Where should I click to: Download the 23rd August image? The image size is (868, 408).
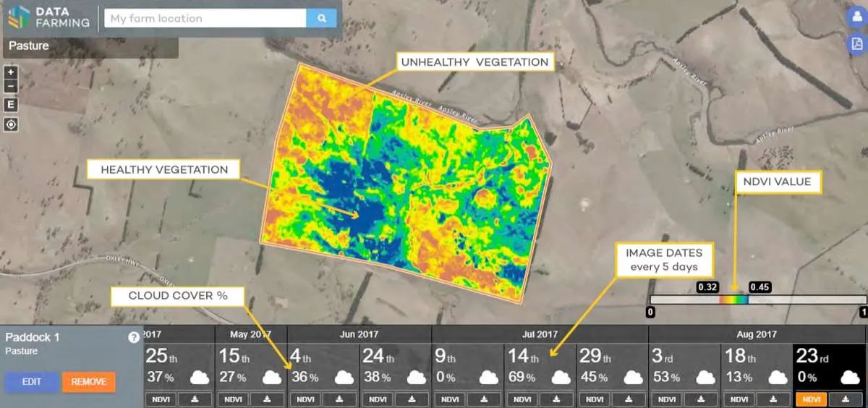[846, 399]
